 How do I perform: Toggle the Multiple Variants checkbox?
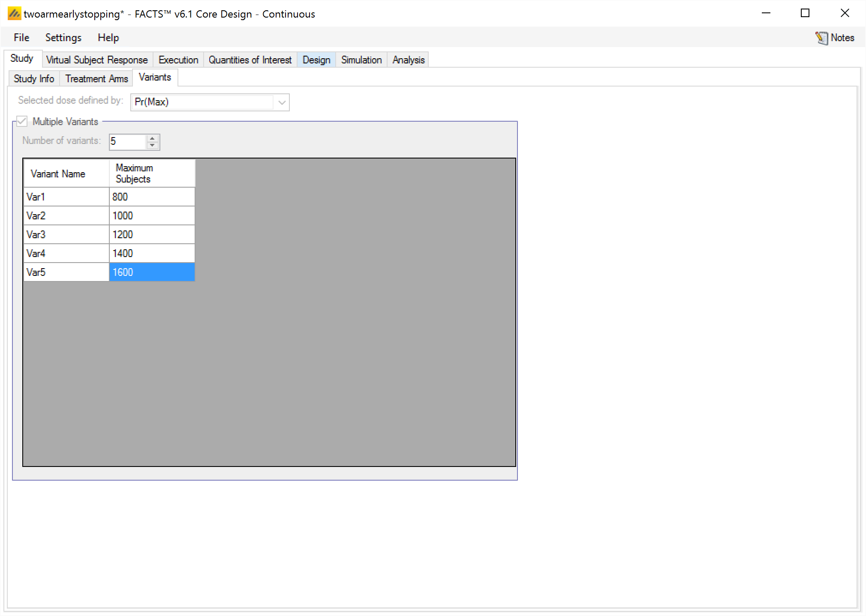coord(22,122)
